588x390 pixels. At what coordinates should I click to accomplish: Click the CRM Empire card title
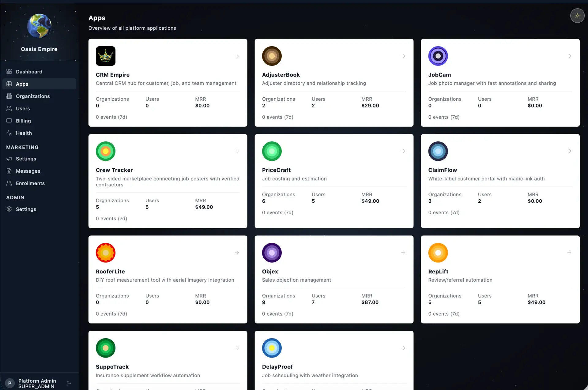(x=113, y=75)
